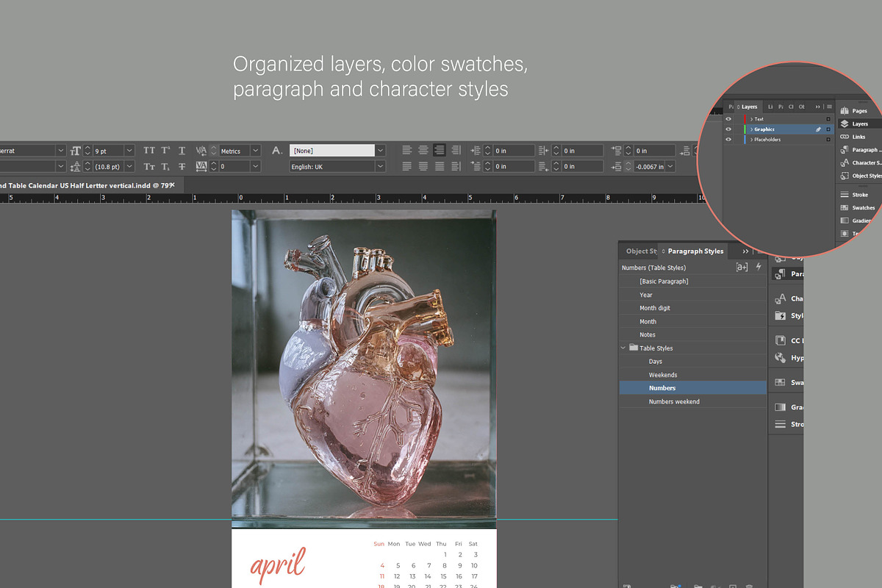Expand hidden tabs in Paragraph Styles panel
This screenshot has height=588, width=882.
pyautogui.click(x=746, y=251)
